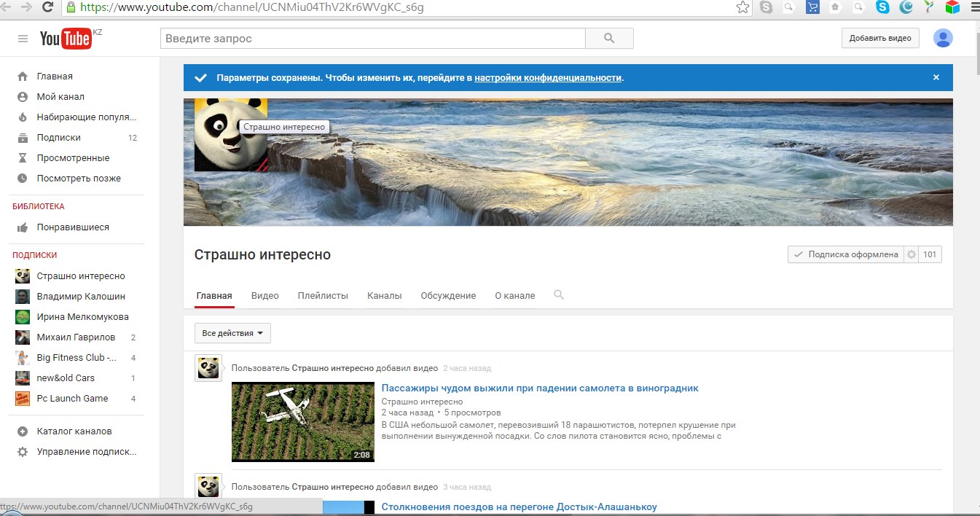Switch to the Каналы tab
The width and height of the screenshot is (980, 516).
(384, 296)
